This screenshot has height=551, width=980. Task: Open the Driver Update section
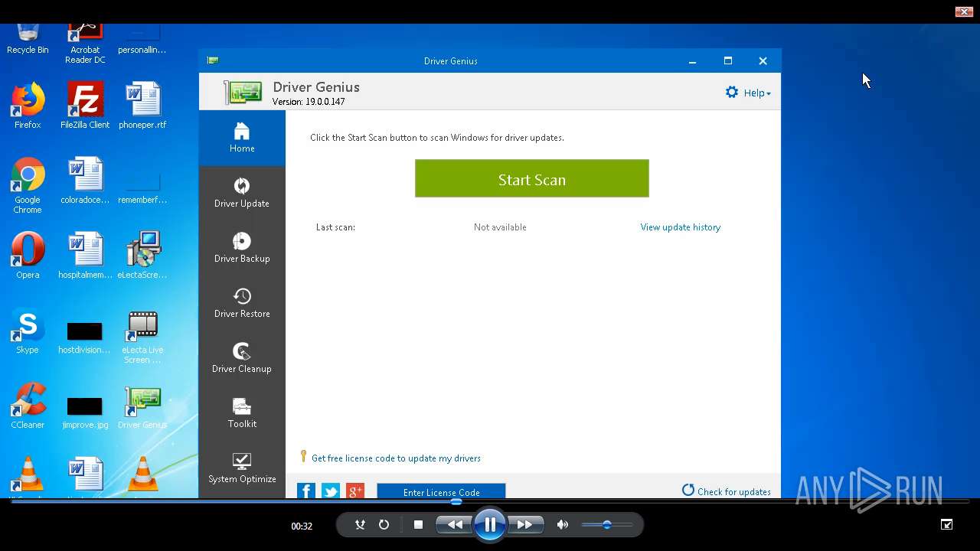pos(242,193)
